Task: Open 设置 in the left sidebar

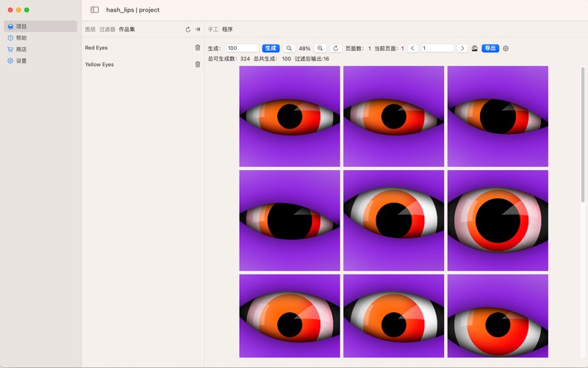Action: 21,61
